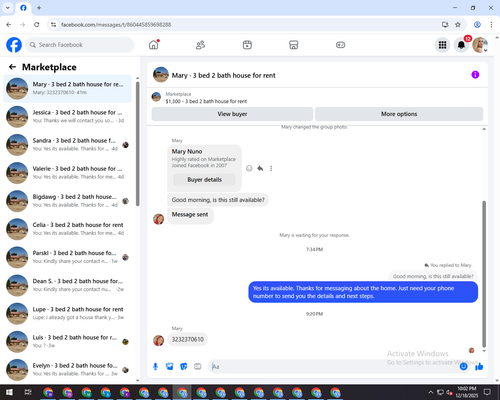This screenshot has width=500, height=400.
Task: React to Mary Nuno card with emoji
Action: tap(249, 168)
